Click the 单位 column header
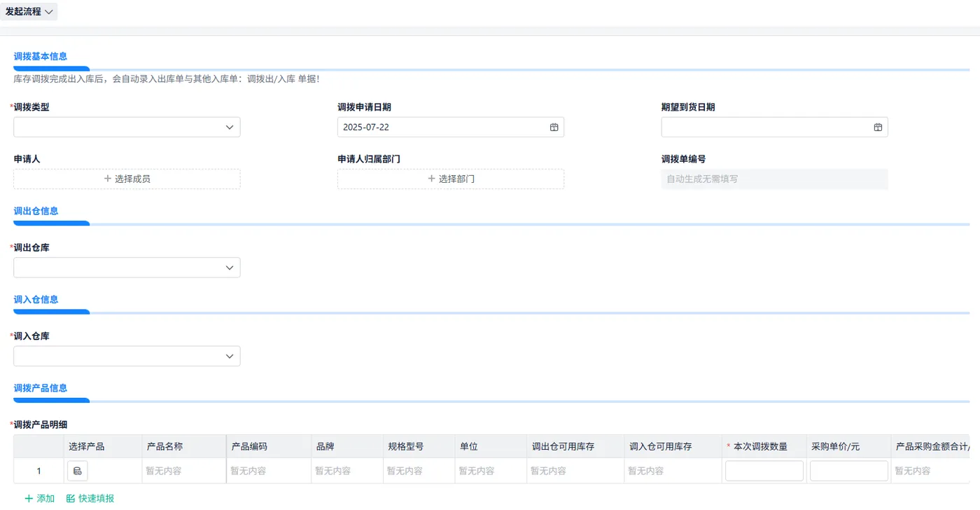 click(491, 446)
